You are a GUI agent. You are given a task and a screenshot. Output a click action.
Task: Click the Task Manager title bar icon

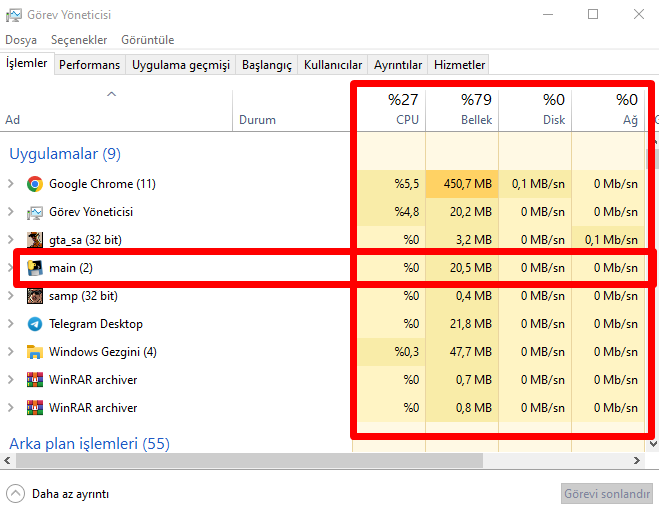coord(13,15)
